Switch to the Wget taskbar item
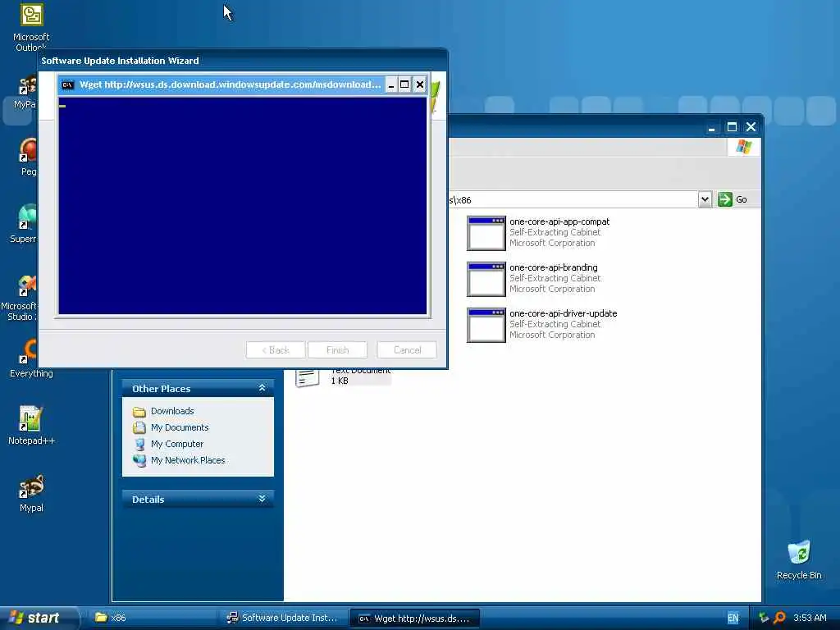Viewport: 840px width, 630px height. [x=414, y=619]
